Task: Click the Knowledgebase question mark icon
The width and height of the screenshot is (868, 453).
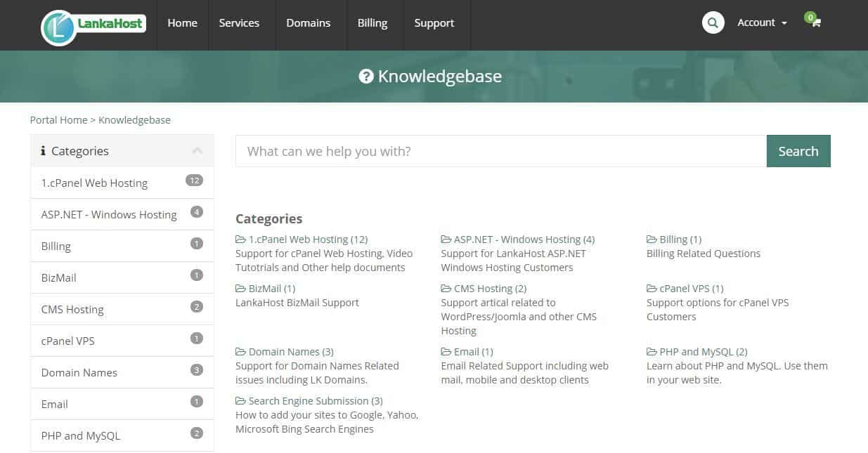Action: 365,76
